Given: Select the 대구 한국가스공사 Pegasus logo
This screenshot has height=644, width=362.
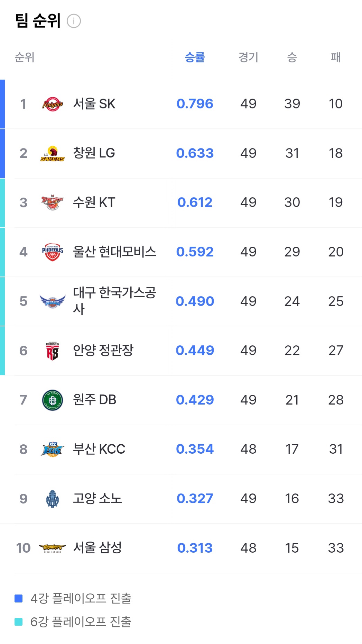Looking at the screenshot, I should pos(53,301).
